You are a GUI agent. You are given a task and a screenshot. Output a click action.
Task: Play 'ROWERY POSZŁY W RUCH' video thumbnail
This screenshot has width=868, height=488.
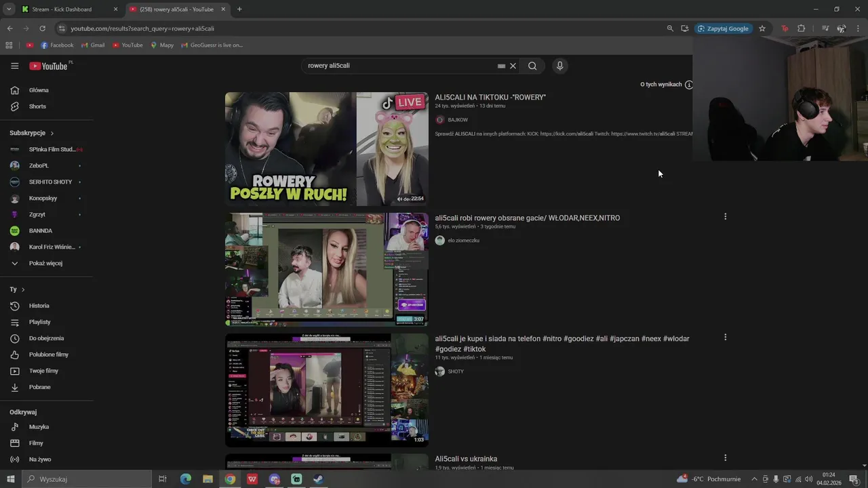pyautogui.click(x=327, y=149)
